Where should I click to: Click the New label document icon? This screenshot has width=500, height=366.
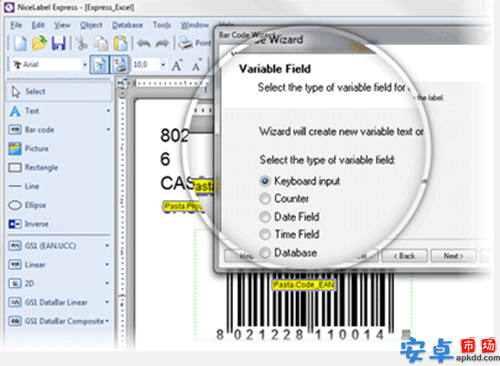click(x=20, y=43)
